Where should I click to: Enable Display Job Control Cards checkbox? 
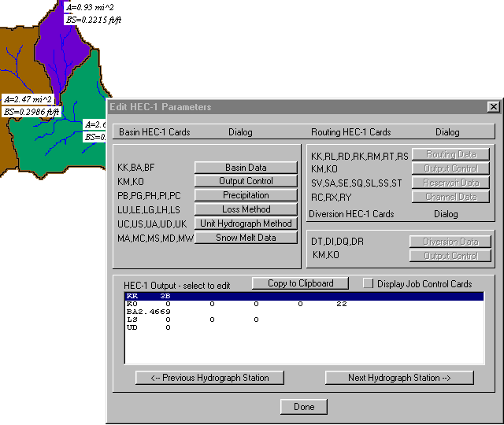(x=368, y=283)
